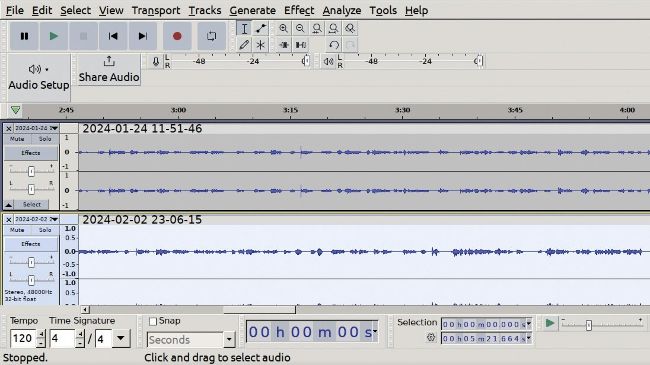
Task: Solo the 2024-02-02 track
Action: (x=45, y=230)
